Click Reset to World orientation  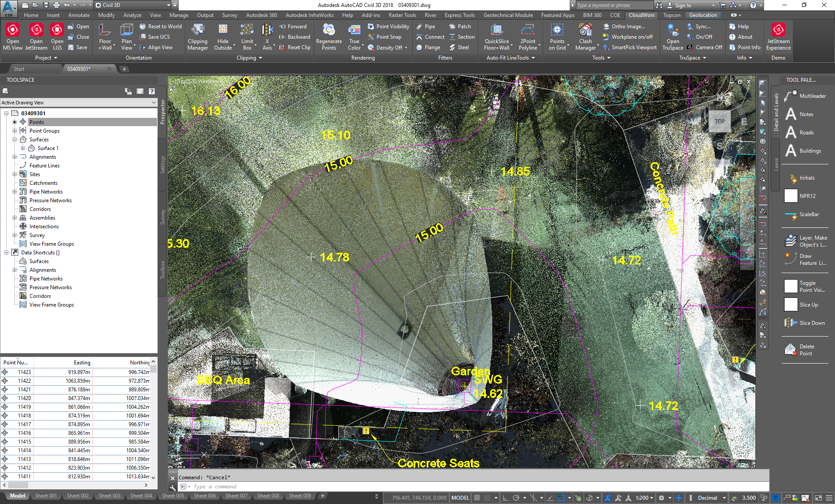[x=160, y=27]
